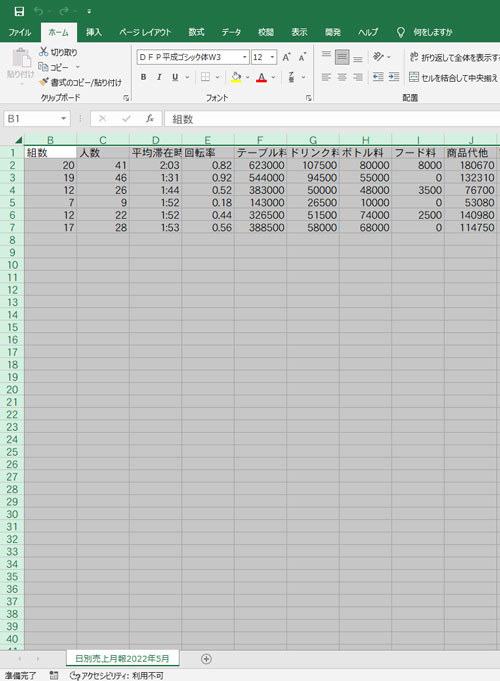
Task: Click the increase indent icon
Action: pyautogui.click(x=394, y=77)
